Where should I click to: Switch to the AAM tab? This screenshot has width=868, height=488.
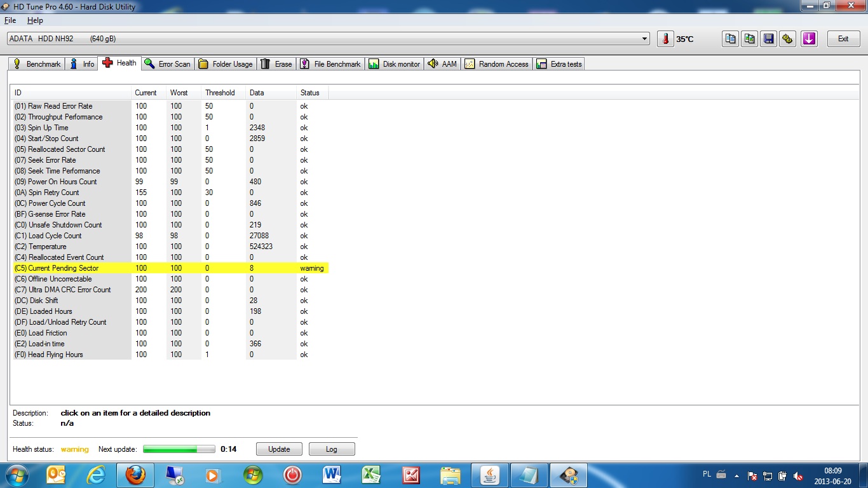tap(442, 64)
